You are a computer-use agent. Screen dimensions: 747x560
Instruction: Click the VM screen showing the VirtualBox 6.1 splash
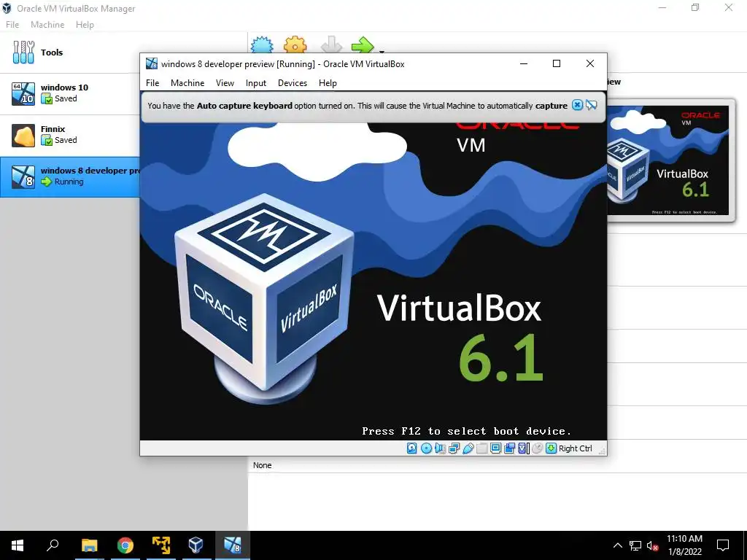pyautogui.click(x=373, y=281)
